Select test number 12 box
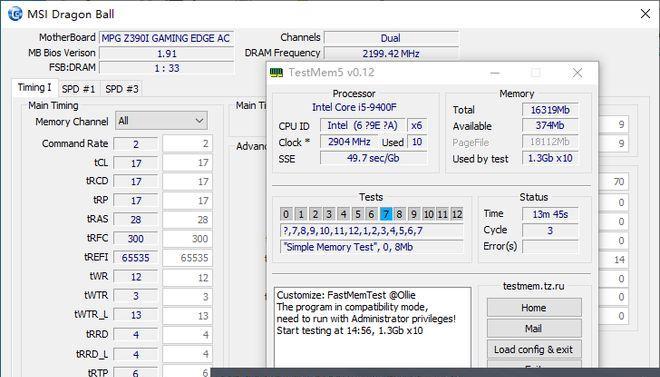Viewport: 660px width, 377px height. tap(457, 214)
